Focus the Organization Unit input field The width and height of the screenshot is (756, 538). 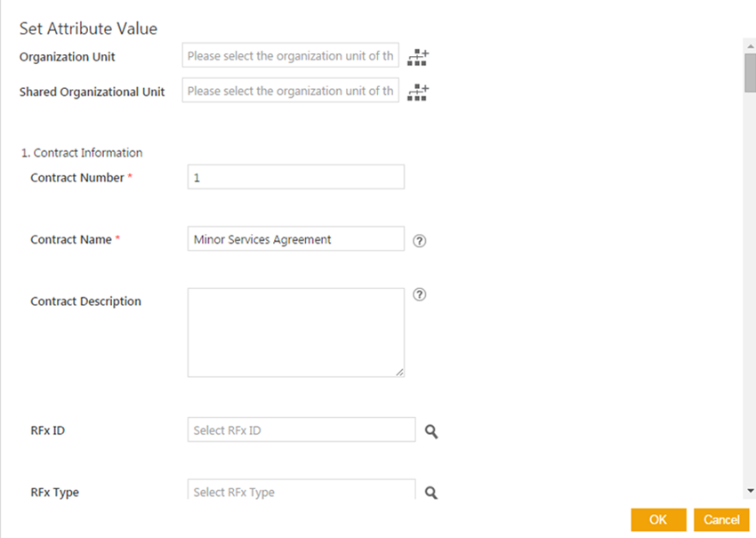click(x=290, y=56)
